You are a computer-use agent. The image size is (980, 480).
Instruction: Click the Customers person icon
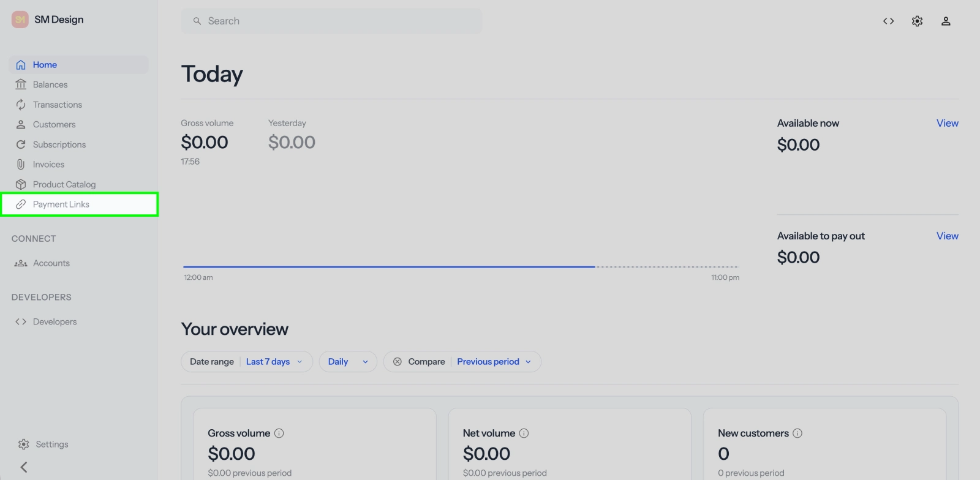coord(21,124)
